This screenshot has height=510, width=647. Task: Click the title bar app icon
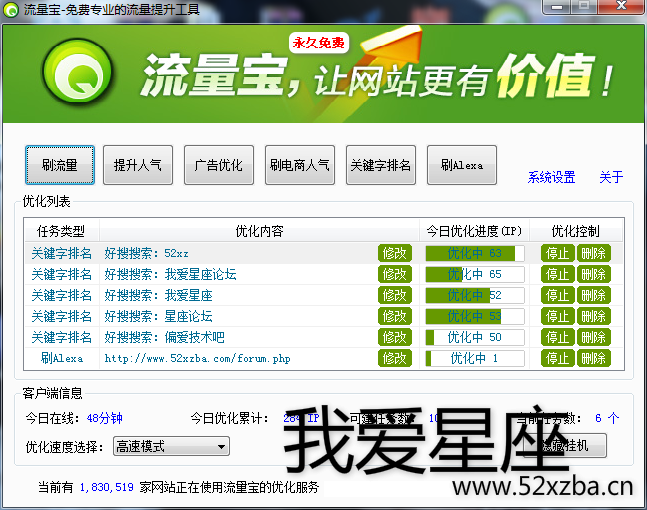pyautogui.click(x=11, y=11)
